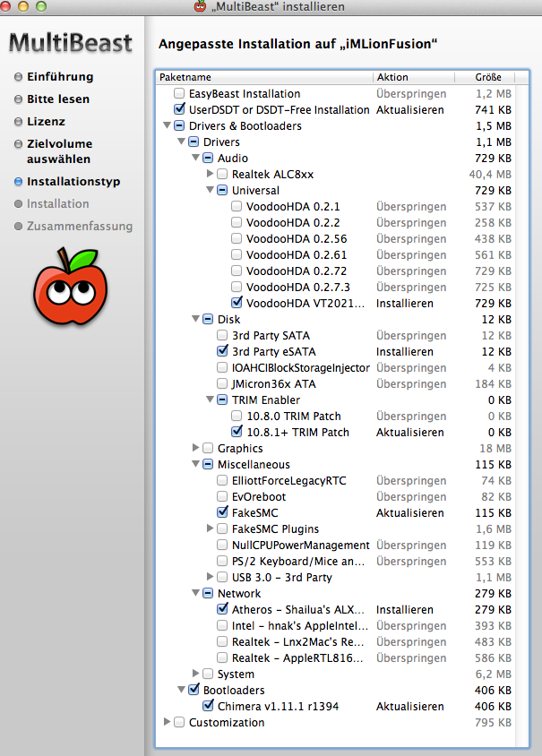Select the VoodooHDA 0.2.7.3 row text
The width and height of the screenshot is (542, 756).
298,287
